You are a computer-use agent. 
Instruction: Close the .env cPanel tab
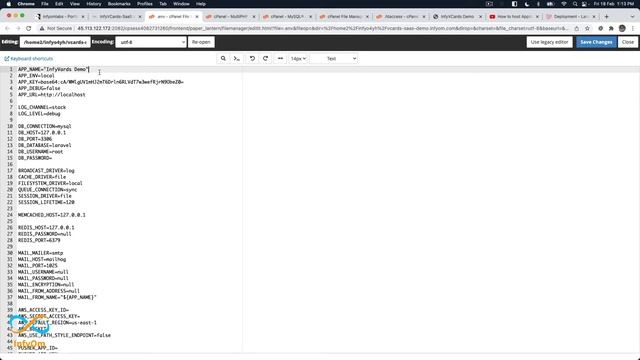197,16
